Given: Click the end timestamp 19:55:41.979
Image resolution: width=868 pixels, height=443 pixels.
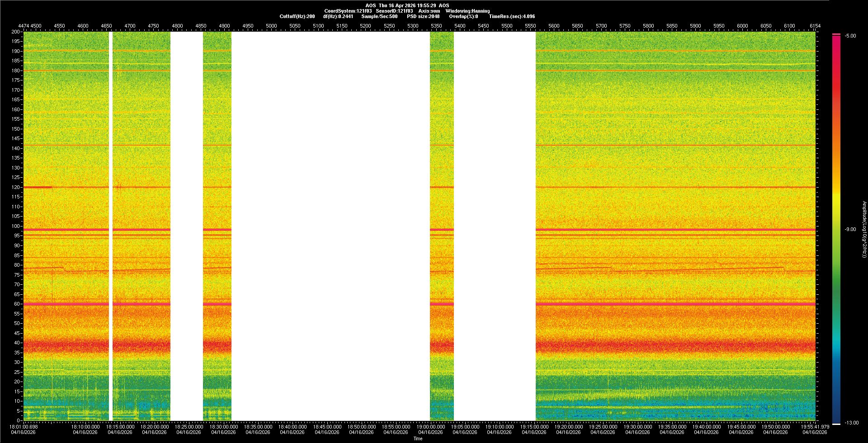Looking at the screenshot, I should 814,427.
